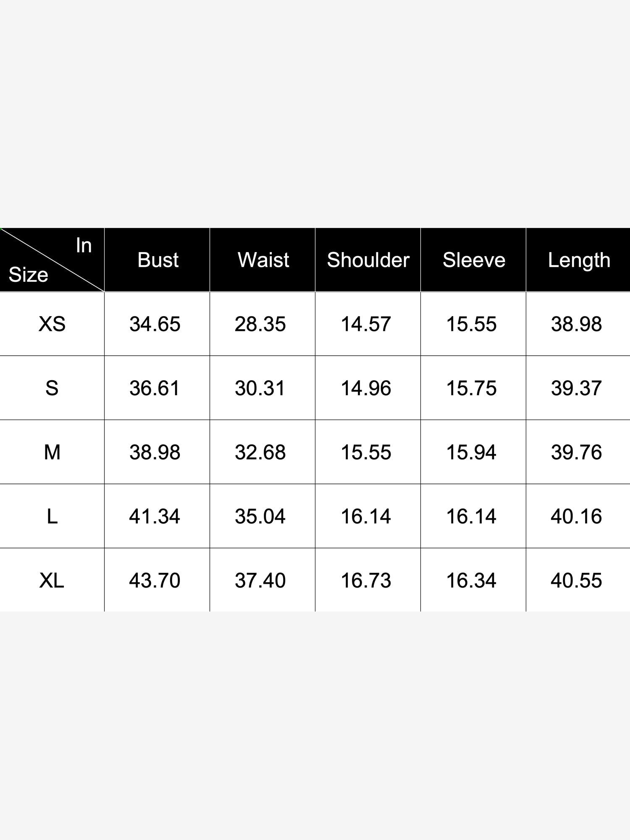Click the Sleeve column header
Viewport: 630px width, 840px height.
[x=474, y=260]
